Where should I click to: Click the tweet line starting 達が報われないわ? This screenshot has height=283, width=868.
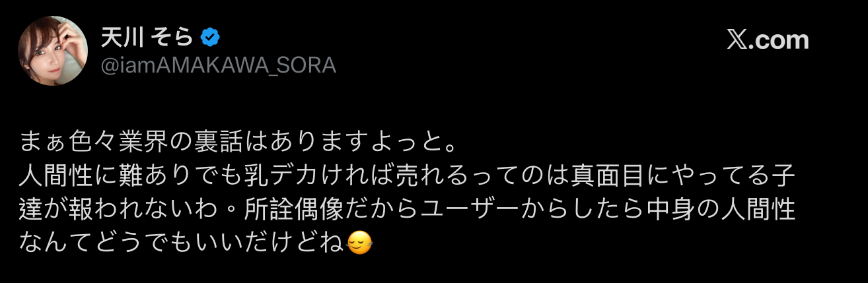[x=406, y=210]
